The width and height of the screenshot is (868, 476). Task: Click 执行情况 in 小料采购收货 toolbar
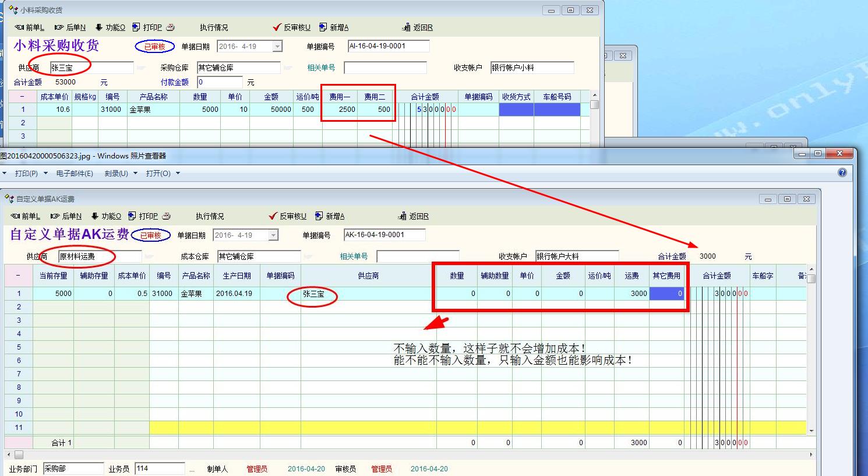click(x=214, y=27)
